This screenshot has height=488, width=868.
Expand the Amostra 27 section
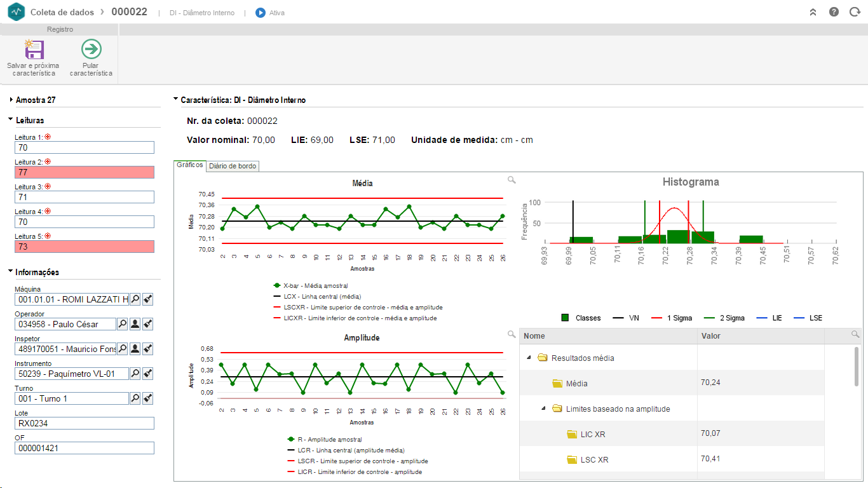coord(11,100)
